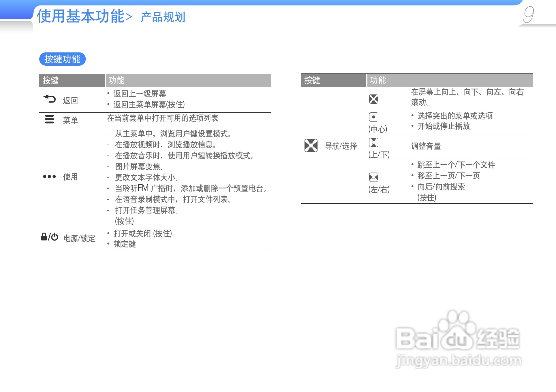Click the 产品规划 breadcrumb text
This screenshot has width=556, height=392.
[163, 17]
